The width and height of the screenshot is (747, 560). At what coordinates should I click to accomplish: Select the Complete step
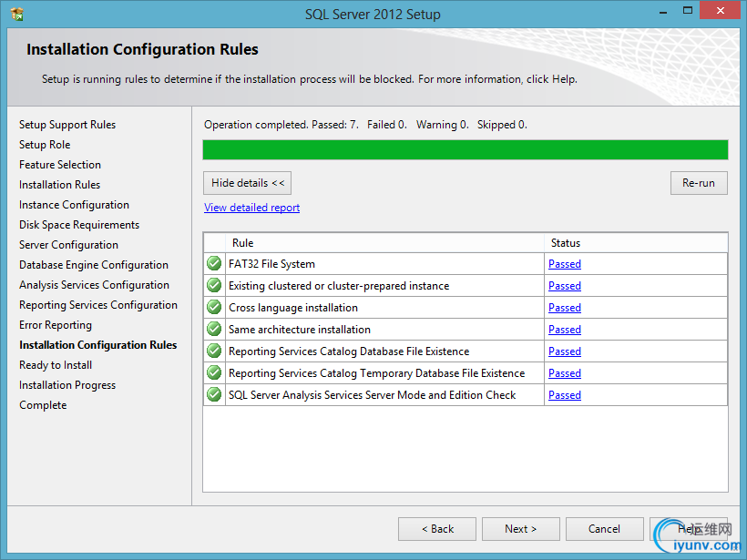43,405
